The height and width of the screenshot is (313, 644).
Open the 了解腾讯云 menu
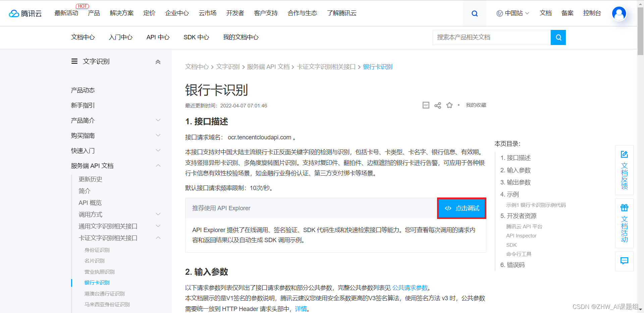[342, 13]
